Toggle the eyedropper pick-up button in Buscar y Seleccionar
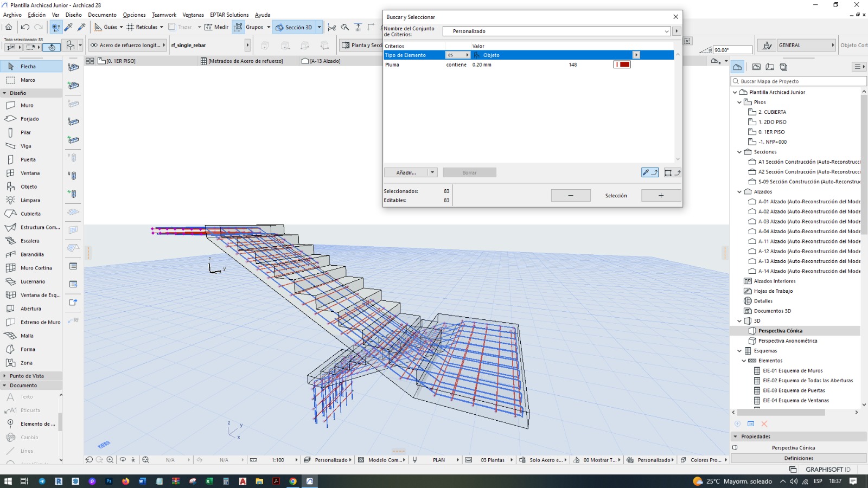The height and width of the screenshot is (488, 868). (x=650, y=172)
